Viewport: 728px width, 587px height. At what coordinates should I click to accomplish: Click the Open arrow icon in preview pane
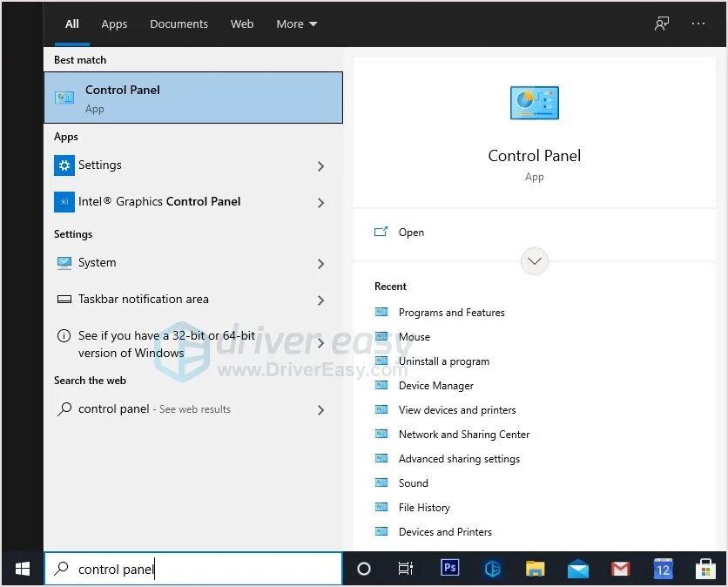(x=381, y=232)
